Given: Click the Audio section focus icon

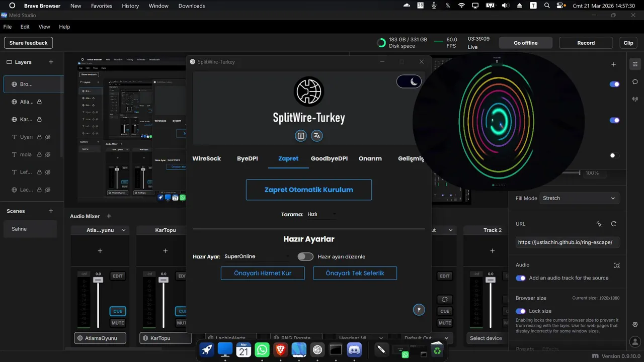Looking at the screenshot, I should point(617,265).
